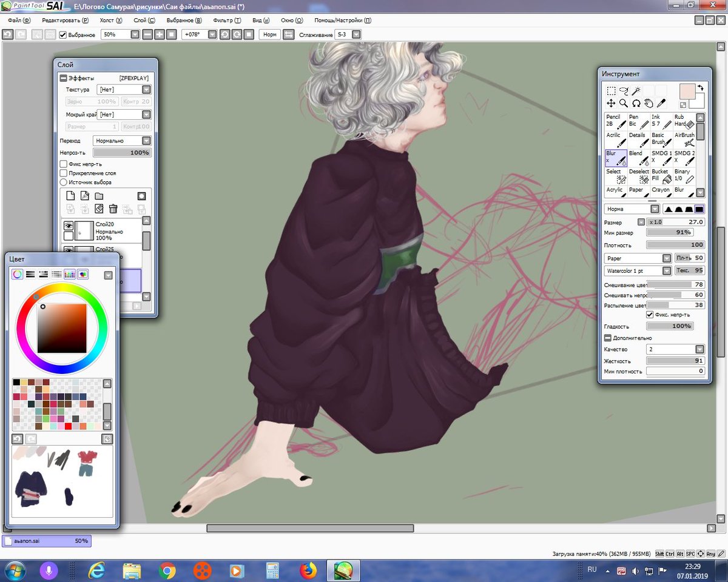Viewport: 728px width, 582px height.
Task: Enable Прикрепление слоя checkbox
Action: click(63, 173)
